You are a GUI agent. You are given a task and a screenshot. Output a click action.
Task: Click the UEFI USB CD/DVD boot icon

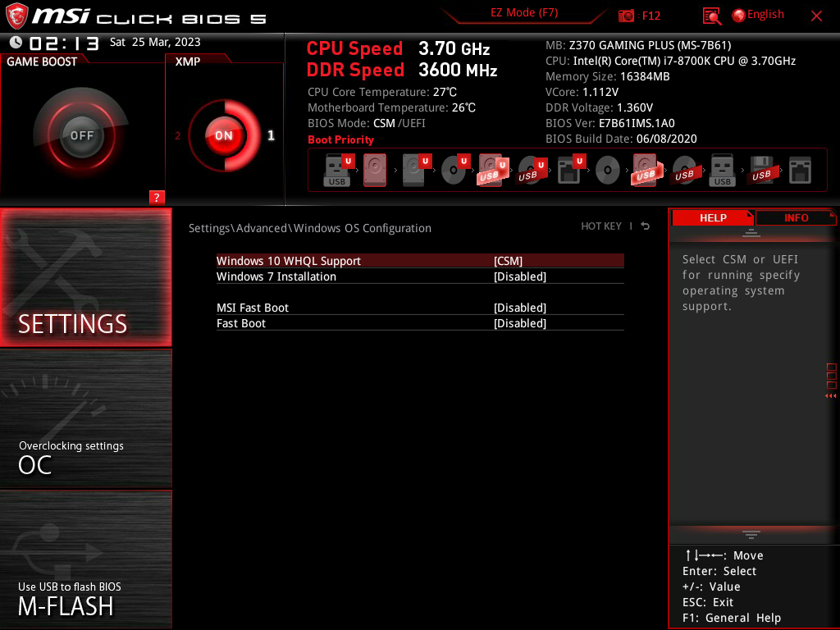(x=531, y=171)
